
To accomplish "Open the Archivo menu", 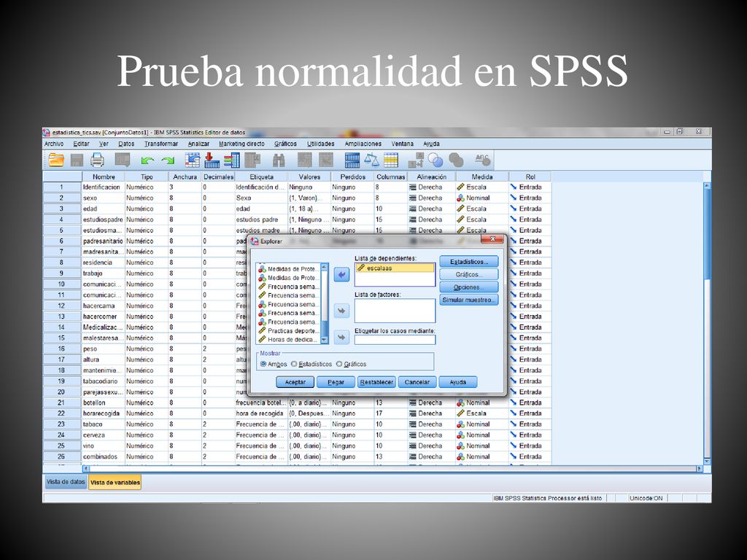I will pyautogui.click(x=54, y=144).
